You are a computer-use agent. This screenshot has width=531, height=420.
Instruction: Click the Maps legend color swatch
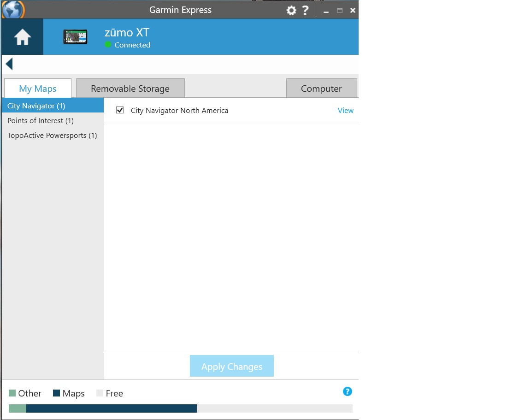point(57,393)
